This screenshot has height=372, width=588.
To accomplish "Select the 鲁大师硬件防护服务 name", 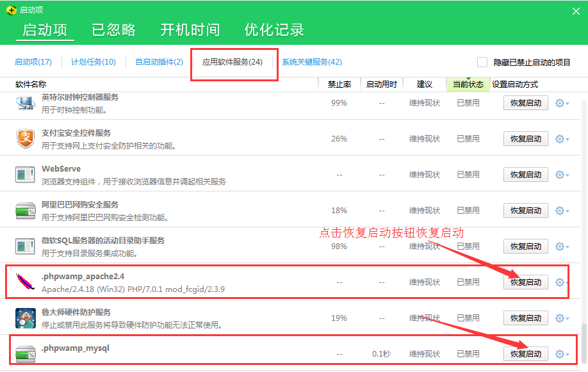I will (x=76, y=312).
